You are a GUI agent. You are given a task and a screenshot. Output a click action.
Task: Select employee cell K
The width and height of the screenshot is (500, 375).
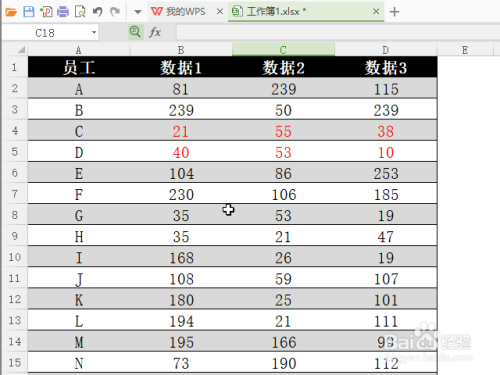(79, 300)
